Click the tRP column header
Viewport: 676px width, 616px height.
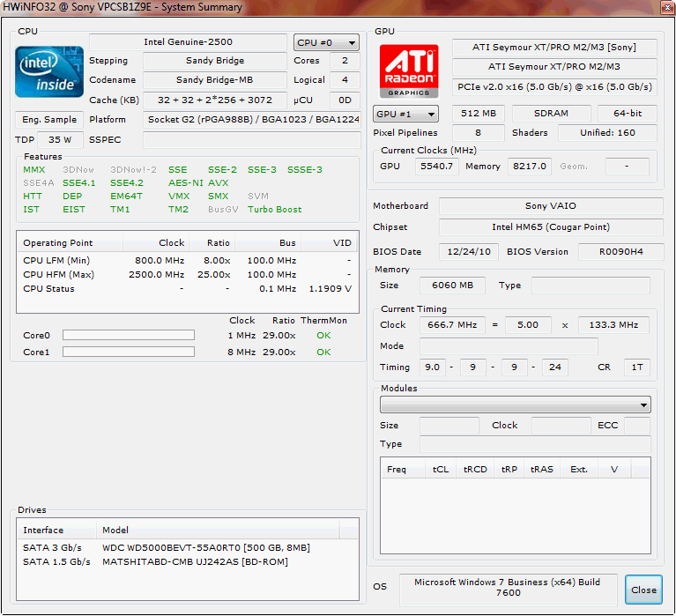[509, 469]
